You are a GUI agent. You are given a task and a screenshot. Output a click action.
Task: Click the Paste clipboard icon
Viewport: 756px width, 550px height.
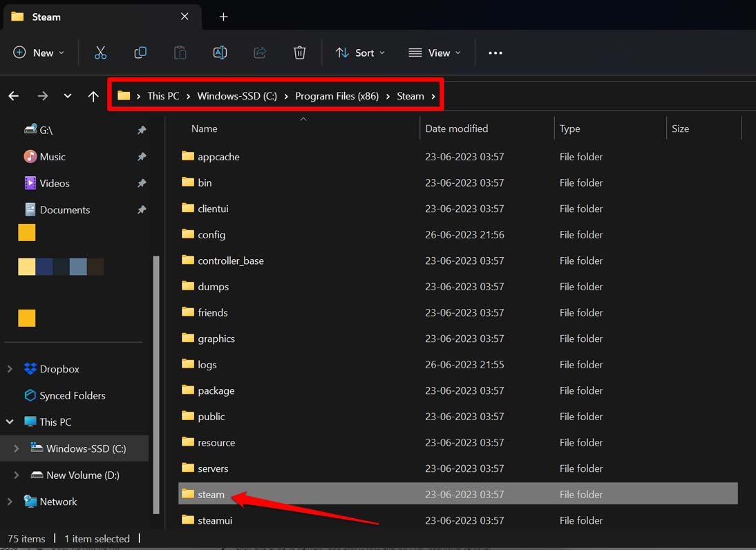180,53
